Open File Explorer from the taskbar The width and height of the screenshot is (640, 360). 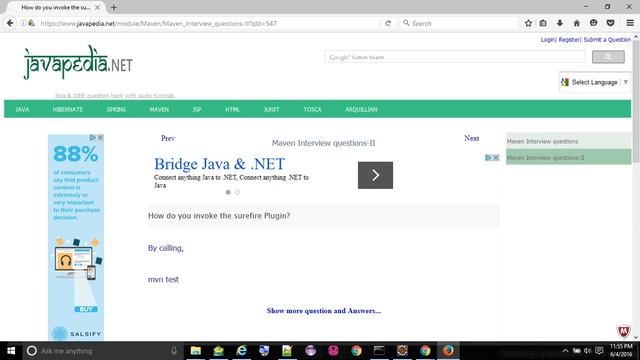point(196,351)
